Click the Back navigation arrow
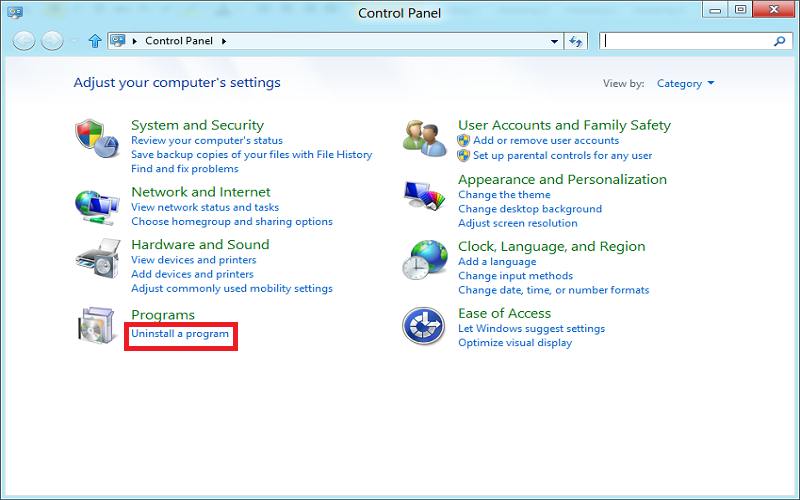This screenshot has height=500, width=800. click(x=23, y=41)
